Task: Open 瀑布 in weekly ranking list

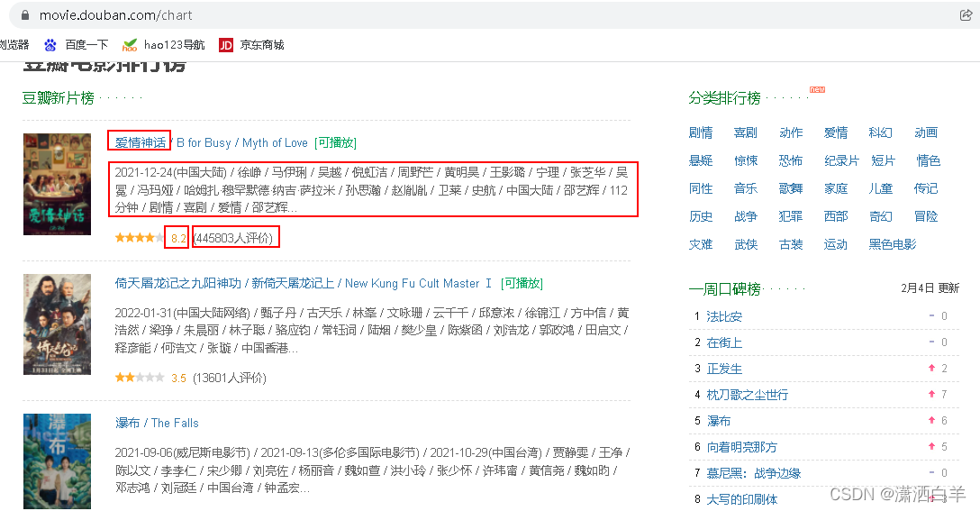Action: [719, 421]
